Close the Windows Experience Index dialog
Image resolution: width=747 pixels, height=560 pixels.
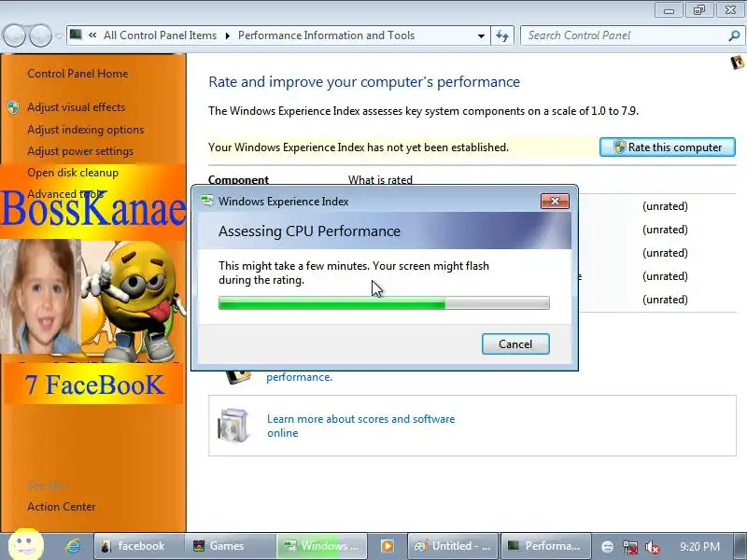click(555, 201)
